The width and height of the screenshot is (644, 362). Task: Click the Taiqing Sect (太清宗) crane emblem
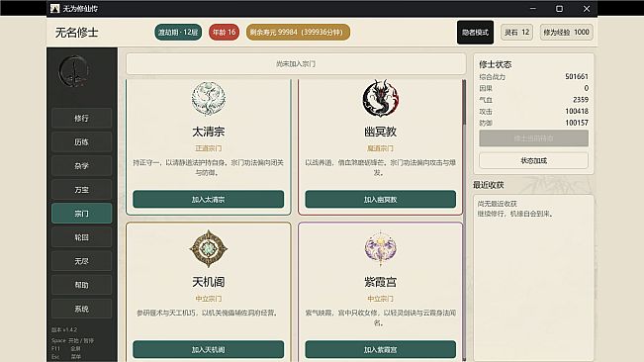coord(208,99)
